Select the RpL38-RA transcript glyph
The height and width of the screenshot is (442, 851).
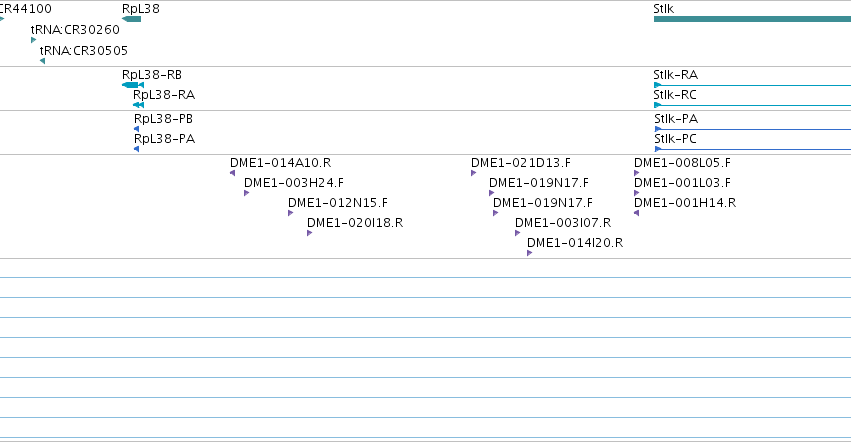138,105
